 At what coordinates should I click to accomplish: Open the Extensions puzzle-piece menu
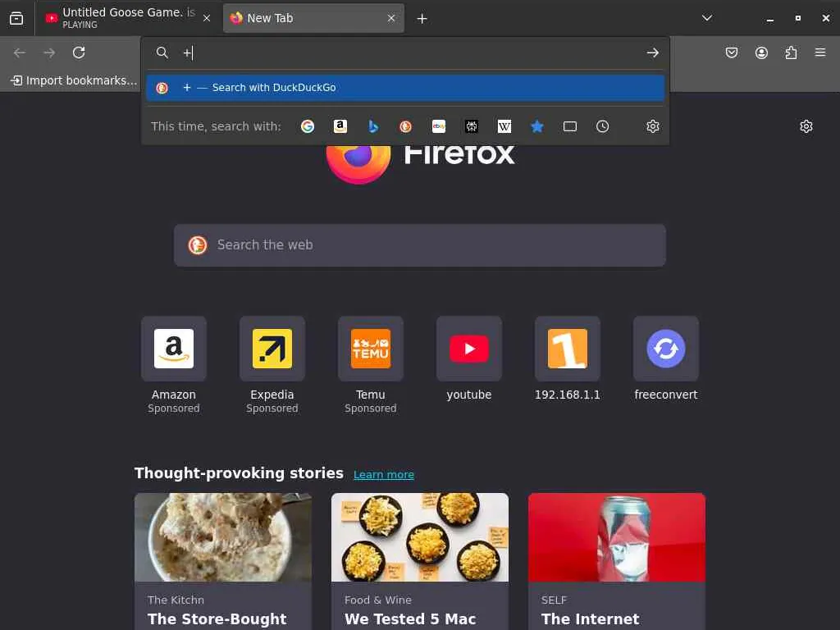pyautogui.click(x=791, y=52)
